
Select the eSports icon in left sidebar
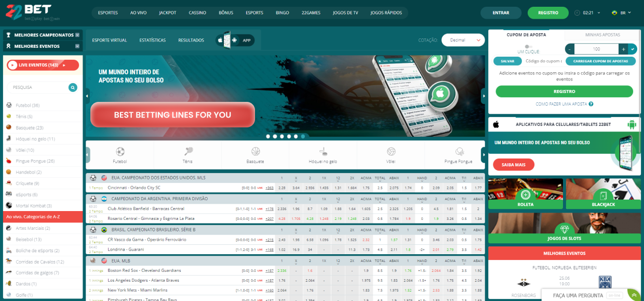click(x=9, y=193)
